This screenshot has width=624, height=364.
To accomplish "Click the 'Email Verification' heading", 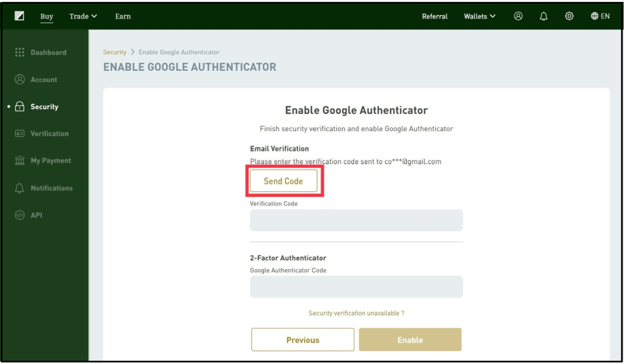I will 279,149.
